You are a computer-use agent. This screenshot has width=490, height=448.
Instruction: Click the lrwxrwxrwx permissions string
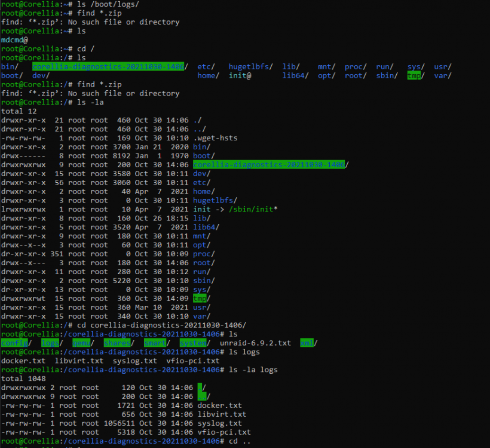(x=23, y=209)
